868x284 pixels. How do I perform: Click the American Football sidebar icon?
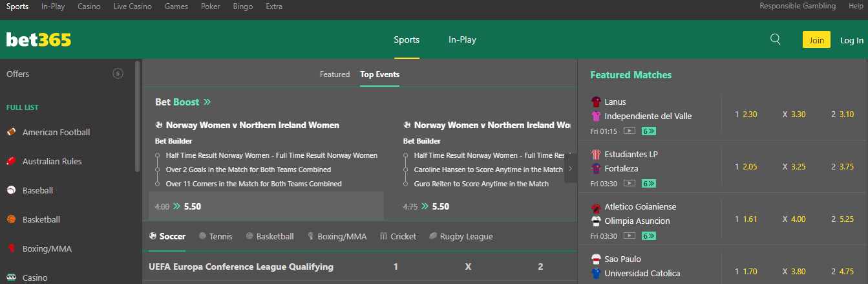(11, 132)
